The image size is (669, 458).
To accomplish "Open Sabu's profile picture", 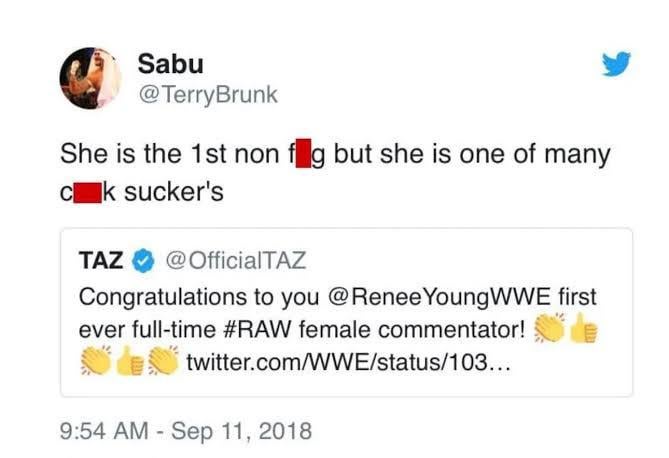I will [91, 79].
